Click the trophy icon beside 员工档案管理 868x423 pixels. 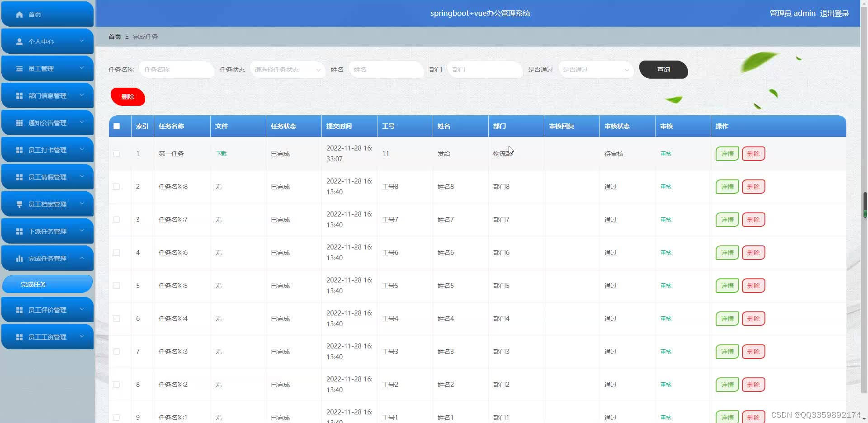click(x=19, y=204)
